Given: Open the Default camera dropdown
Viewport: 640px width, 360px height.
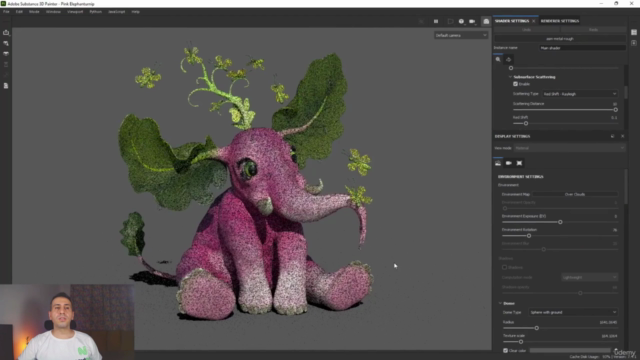Looking at the screenshot, I should pyautogui.click(x=461, y=36).
